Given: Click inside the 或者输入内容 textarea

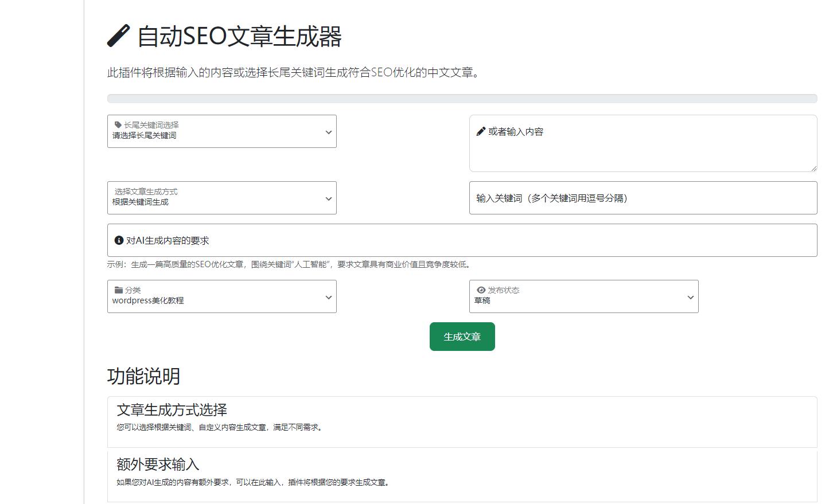Looking at the screenshot, I should pyautogui.click(x=643, y=143).
